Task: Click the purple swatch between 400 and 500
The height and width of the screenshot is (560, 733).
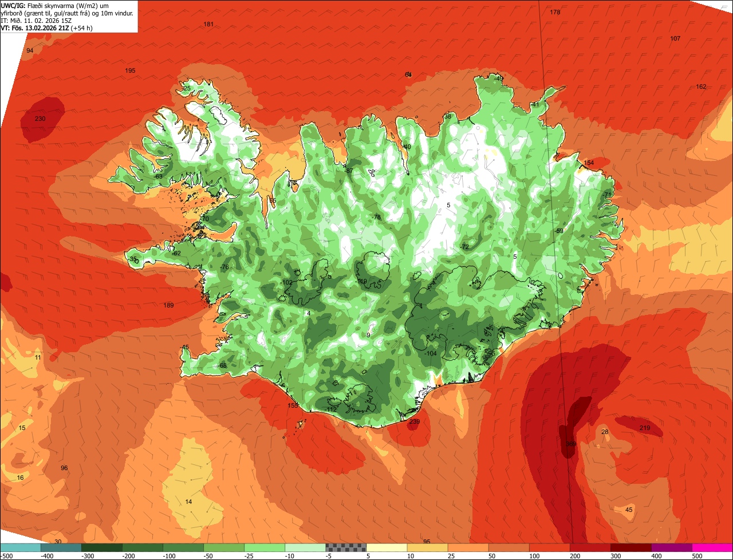Action: (671, 547)
